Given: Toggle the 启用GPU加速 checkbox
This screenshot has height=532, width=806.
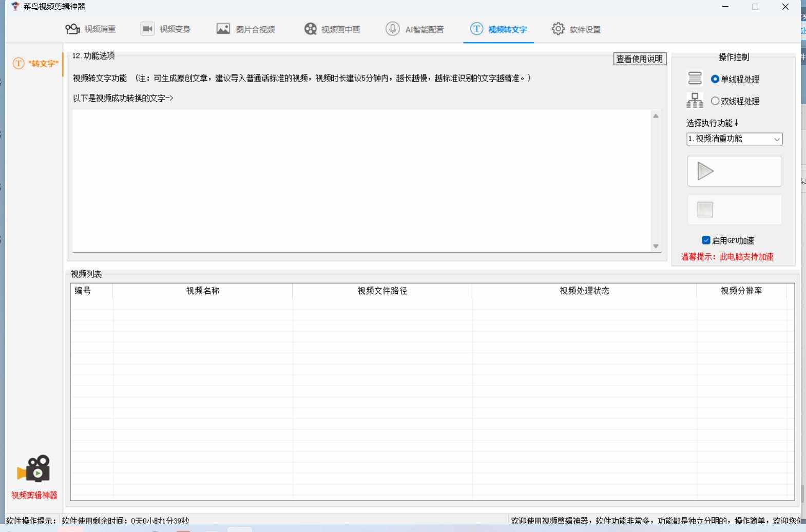Looking at the screenshot, I should coord(706,240).
